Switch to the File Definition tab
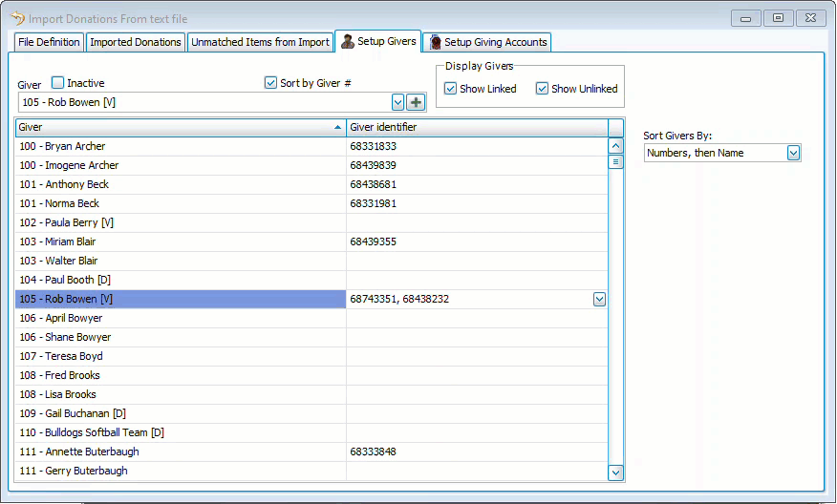 pyautogui.click(x=50, y=42)
